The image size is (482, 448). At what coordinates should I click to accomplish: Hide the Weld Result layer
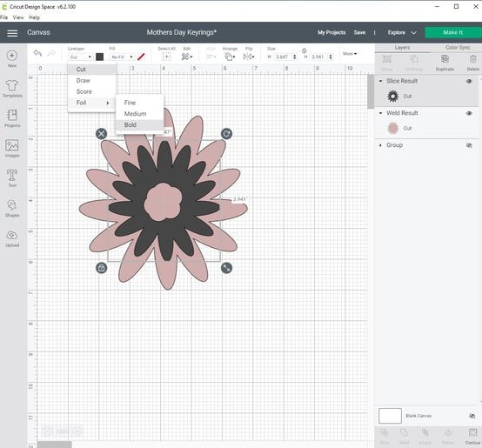click(x=469, y=113)
